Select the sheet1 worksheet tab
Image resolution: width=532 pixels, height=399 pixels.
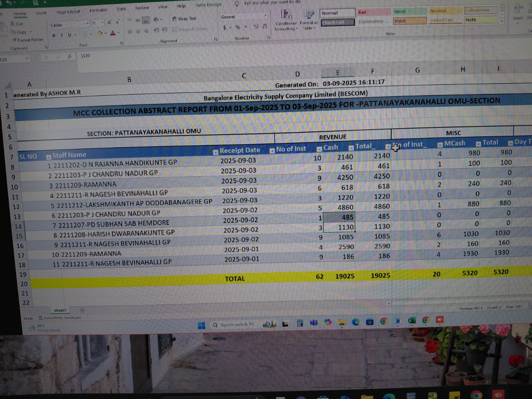[x=60, y=310]
